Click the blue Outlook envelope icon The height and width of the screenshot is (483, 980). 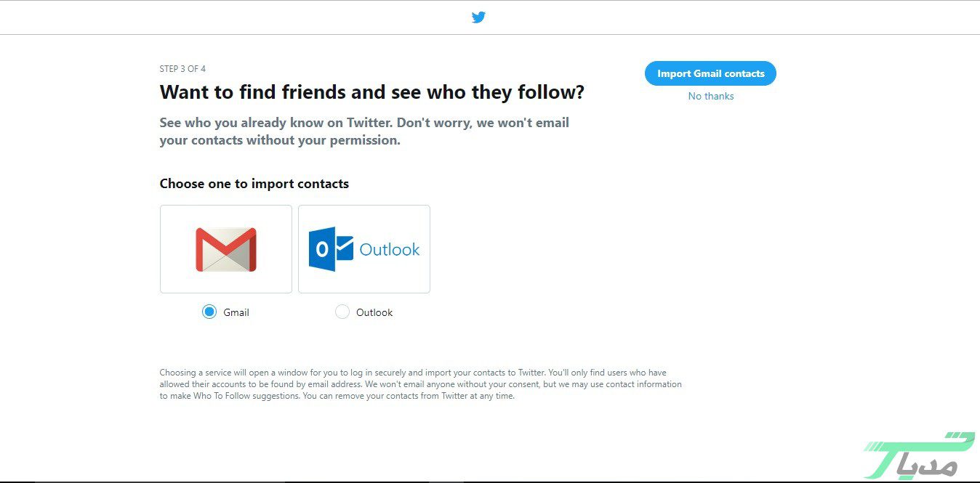point(331,249)
